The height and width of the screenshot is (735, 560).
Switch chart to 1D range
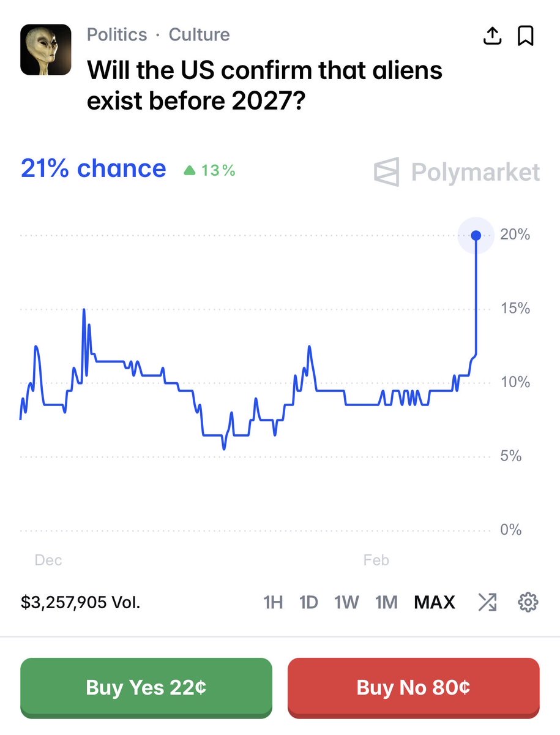308,603
